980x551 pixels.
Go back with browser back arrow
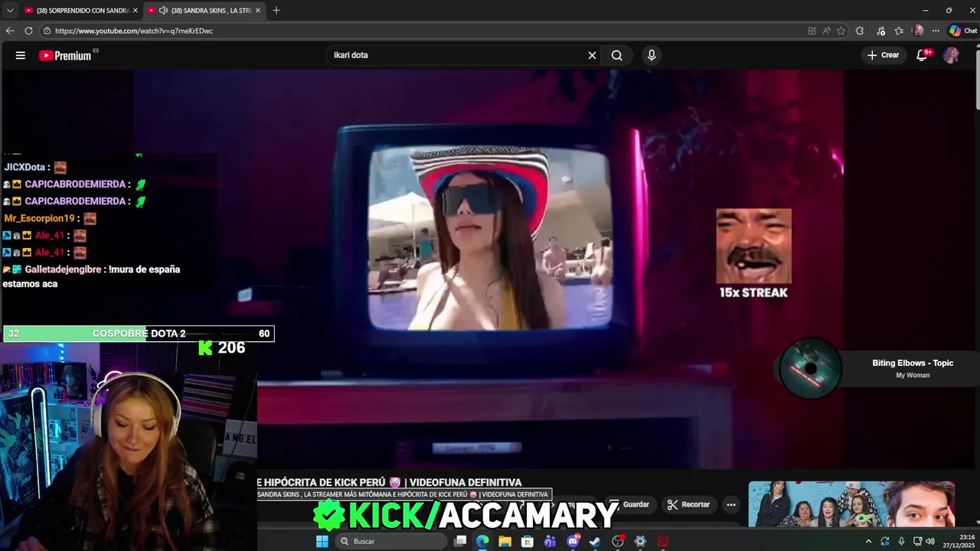[x=10, y=31]
